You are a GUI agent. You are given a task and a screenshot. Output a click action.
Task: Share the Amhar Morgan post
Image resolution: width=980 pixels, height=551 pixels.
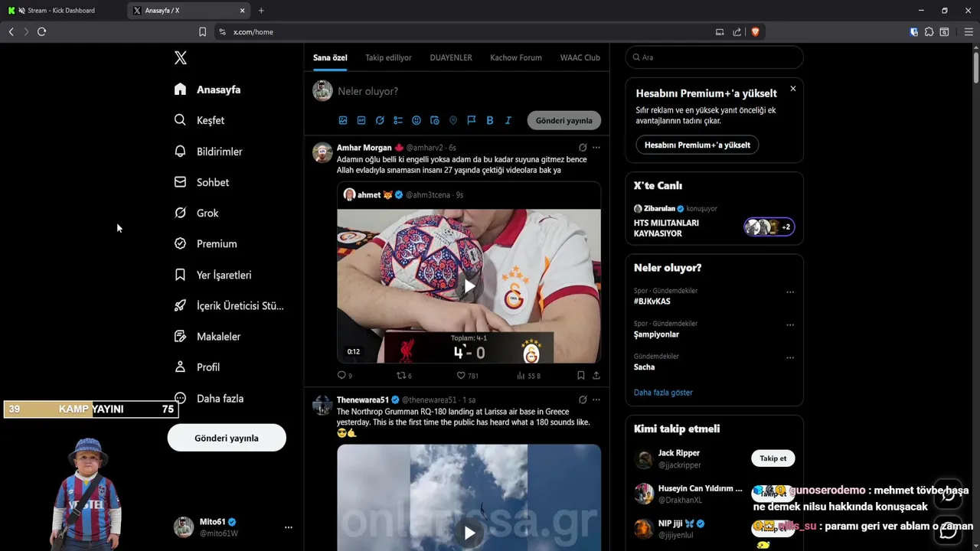click(x=596, y=376)
